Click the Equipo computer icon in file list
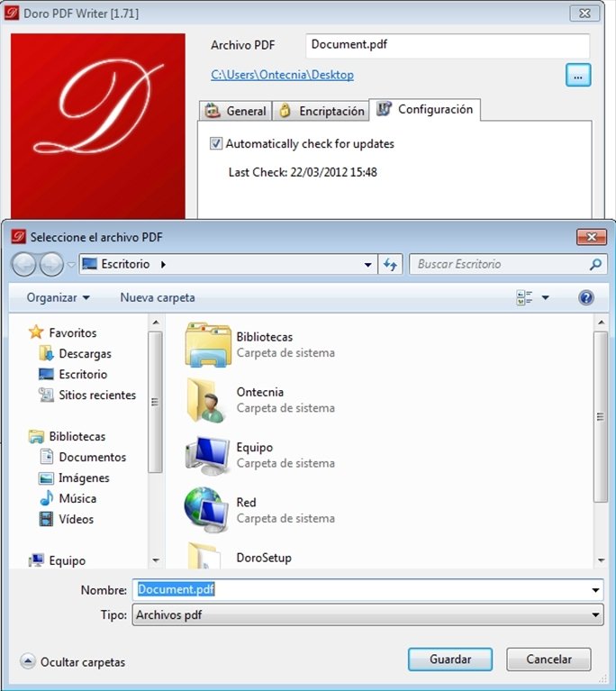 pyautogui.click(x=207, y=455)
